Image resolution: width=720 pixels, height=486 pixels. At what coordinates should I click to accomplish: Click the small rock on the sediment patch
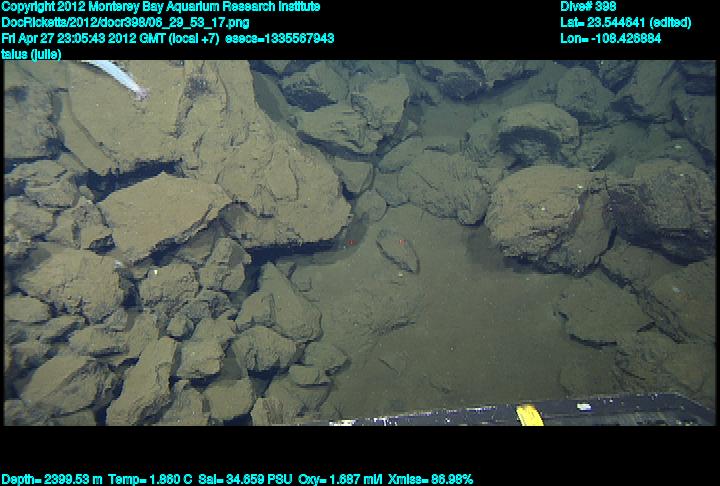tap(397, 250)
